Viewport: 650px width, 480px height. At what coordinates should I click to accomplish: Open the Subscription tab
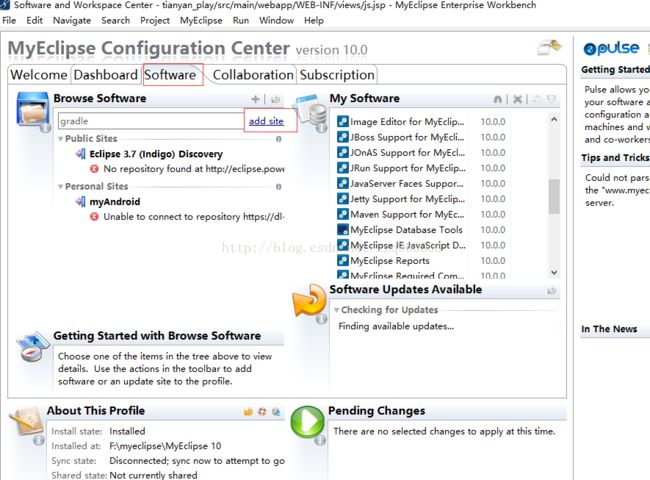(x=337, y=75)
